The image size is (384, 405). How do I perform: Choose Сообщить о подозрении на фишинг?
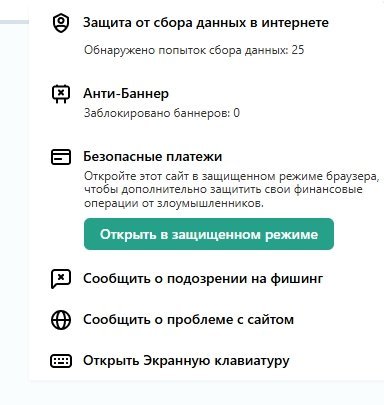[x=203, y=279]
